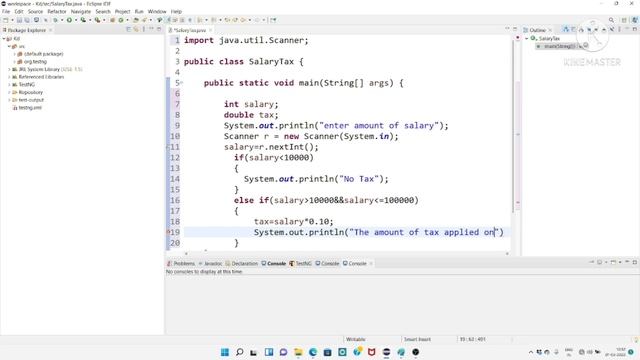Click Writable status bar entry
Screen dimensions: 640x360
356,340
